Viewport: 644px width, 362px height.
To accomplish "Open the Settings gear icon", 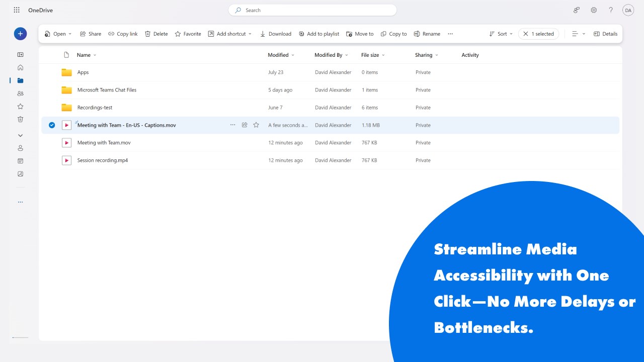I will pyautogui.click(x=594, y=10).
